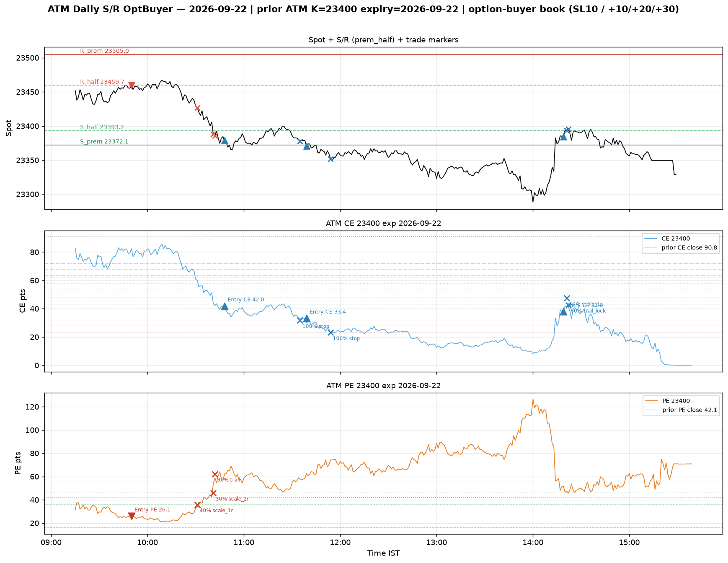The image size is (728, 563).
Task: Click the main 'ATM Daily S/R OptBuyer' figure title
Action: coord(363,9)
